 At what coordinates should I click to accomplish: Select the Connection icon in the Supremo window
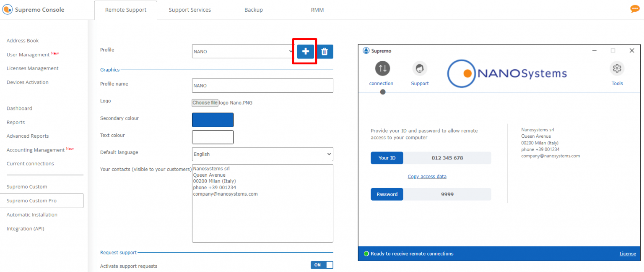pyautogui.click(x=381, y=68)
